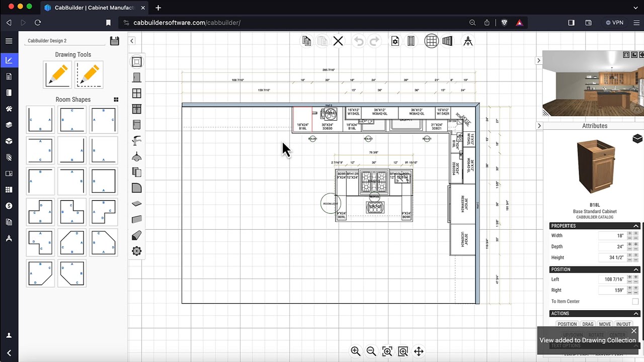Image resolution: width=644 pixels, height=362 pixels.
Task: Click the drafting compass icon in top toolbar
Action: point(468,41)
